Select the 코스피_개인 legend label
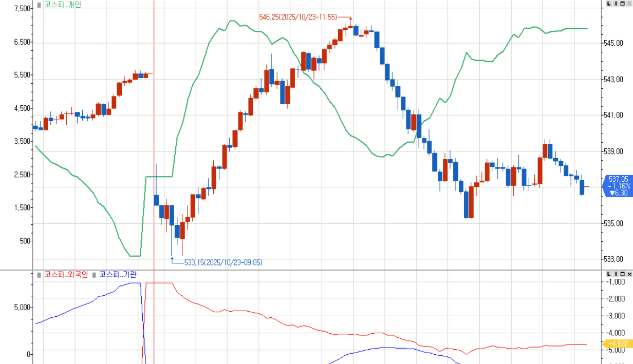 pos(63,5)
